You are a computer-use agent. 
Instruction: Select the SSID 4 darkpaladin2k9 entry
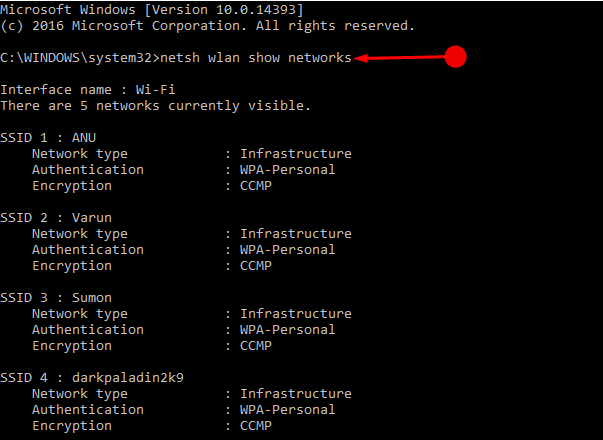coord(92,377)
